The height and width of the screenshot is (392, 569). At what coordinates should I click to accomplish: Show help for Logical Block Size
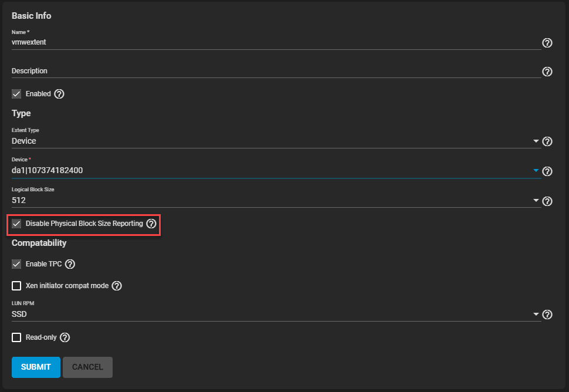(547, 201)
